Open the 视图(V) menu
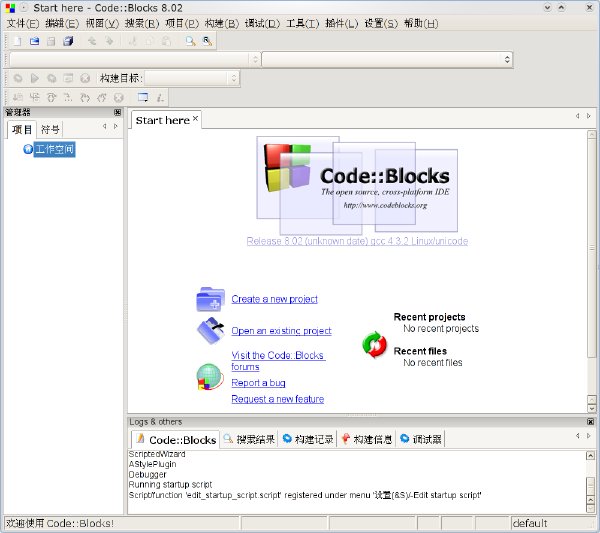Image resolution: width=600 pixels, height=533 pixels. [x=102, y=24]
